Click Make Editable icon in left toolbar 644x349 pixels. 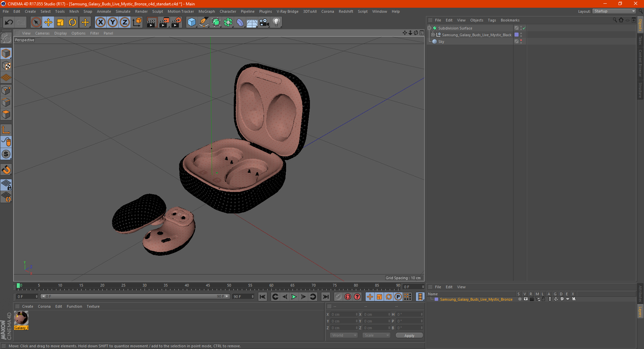(6, 38)
